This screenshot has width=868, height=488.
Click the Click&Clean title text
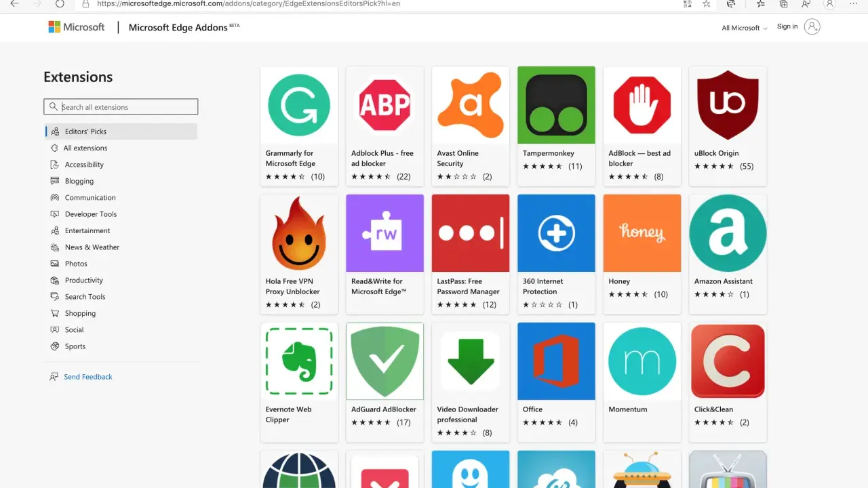[713, 409]
